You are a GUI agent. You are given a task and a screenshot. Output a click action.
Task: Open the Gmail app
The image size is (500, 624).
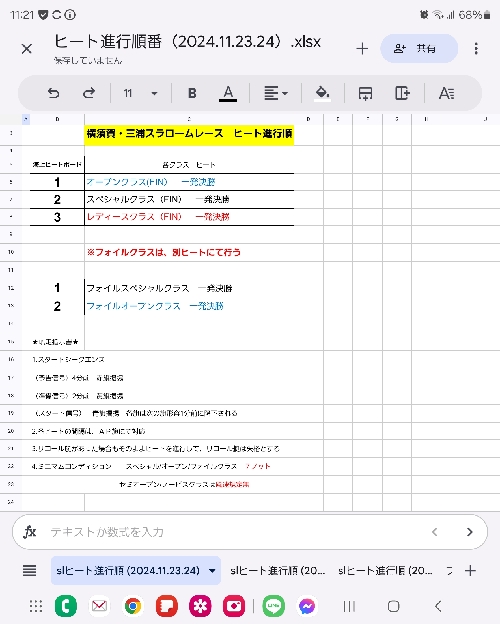(99, 606)
